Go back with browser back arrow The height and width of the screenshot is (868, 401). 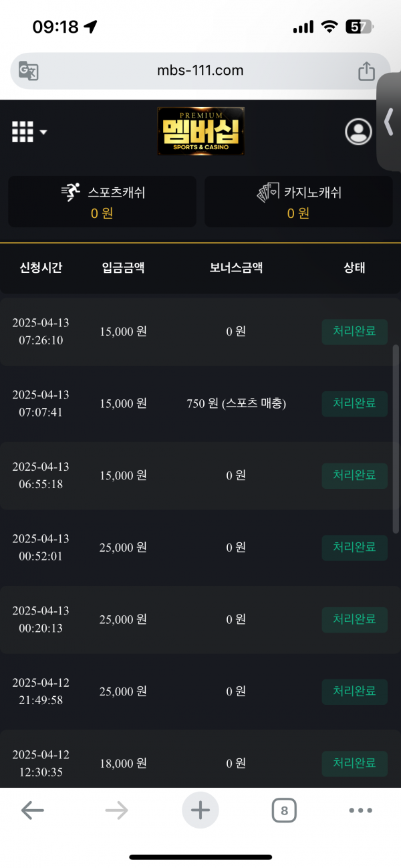click(32, 810)
